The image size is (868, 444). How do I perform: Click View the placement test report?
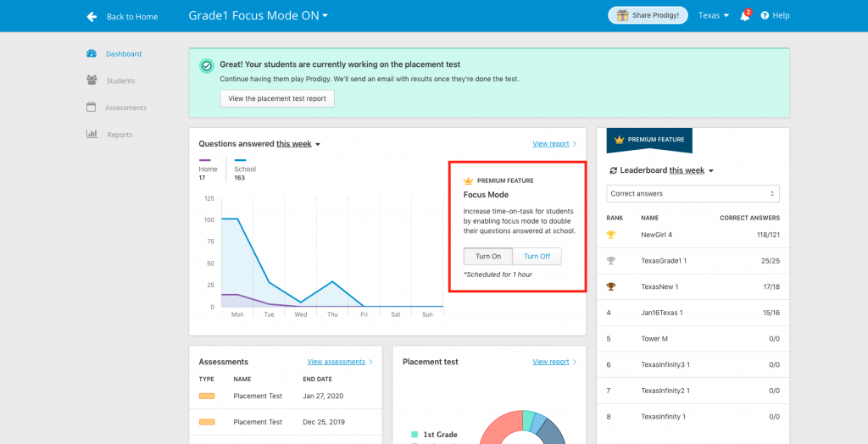277,98
